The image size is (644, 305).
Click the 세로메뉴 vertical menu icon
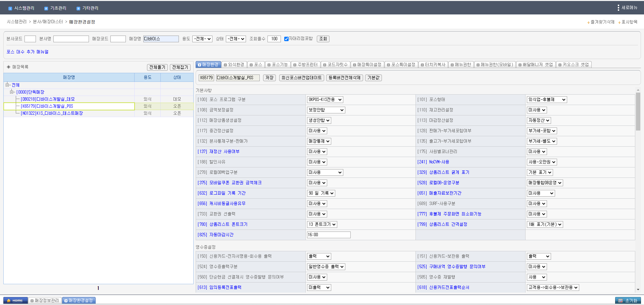coord(618,8)
